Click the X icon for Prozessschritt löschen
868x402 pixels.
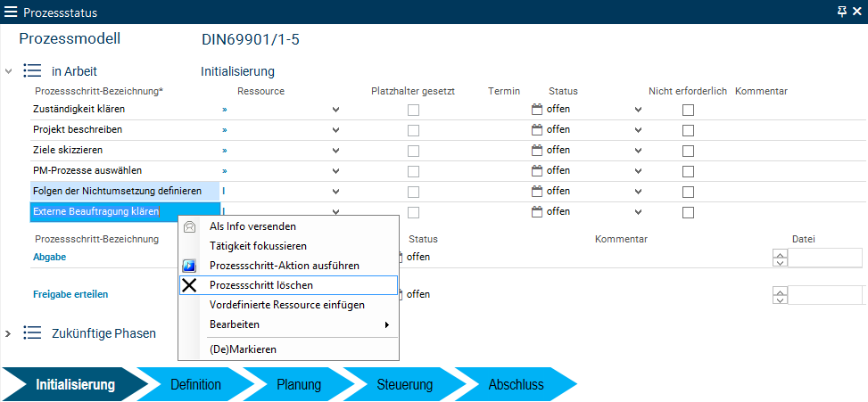(x=189, y=285)
